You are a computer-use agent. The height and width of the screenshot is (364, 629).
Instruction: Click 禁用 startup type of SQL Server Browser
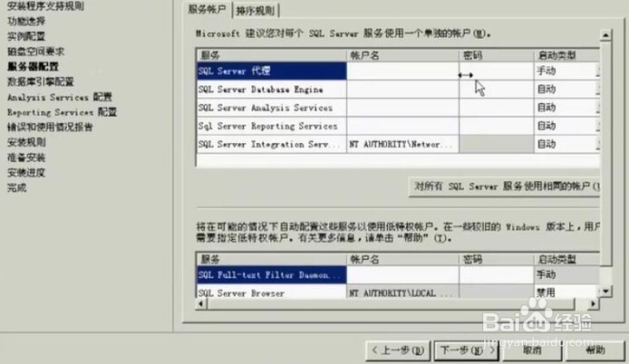(567, 292)
